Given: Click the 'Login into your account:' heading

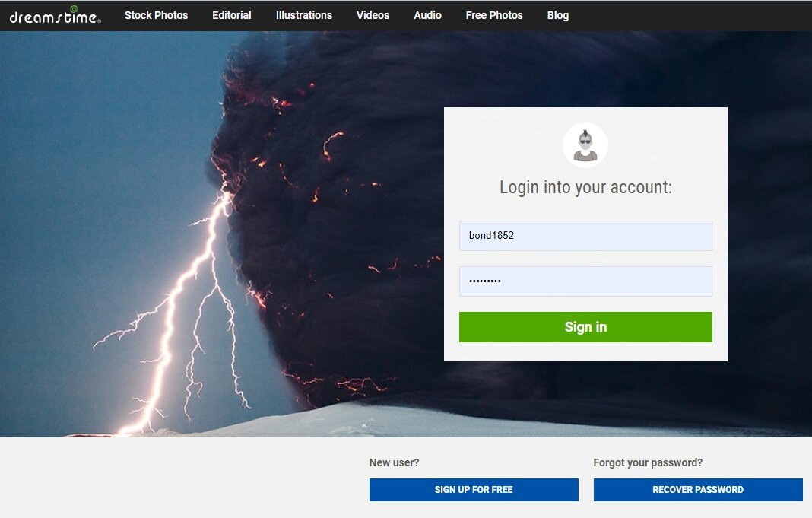Looking at the screenshot, I should 585,188.
